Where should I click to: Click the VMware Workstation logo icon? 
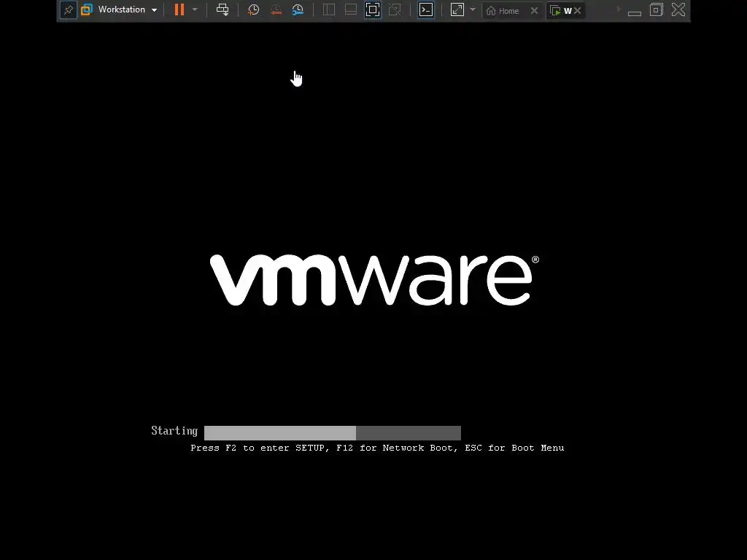pos(87,9)
